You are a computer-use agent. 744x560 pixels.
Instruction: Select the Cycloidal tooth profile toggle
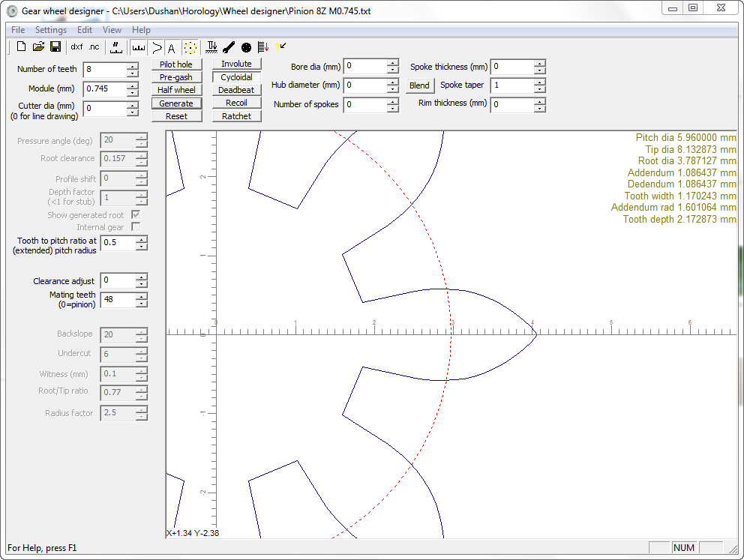pyautogui.click(x=236, y=77)
